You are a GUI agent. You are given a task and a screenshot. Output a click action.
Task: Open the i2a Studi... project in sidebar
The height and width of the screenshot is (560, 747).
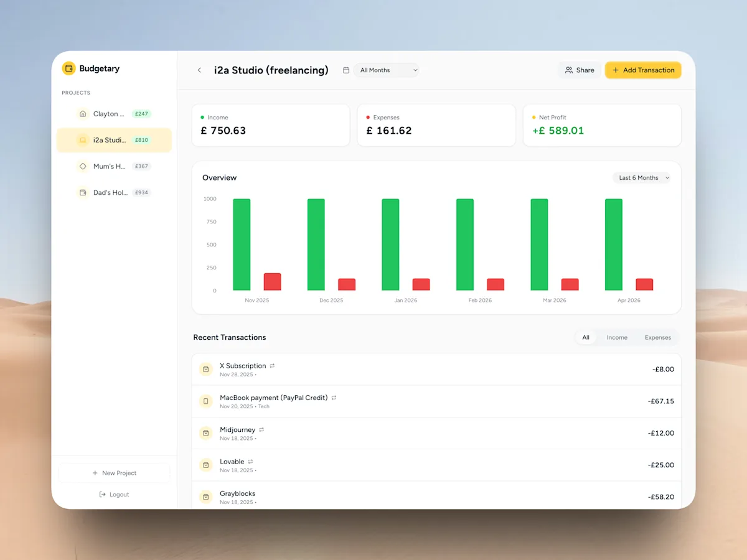114,140
